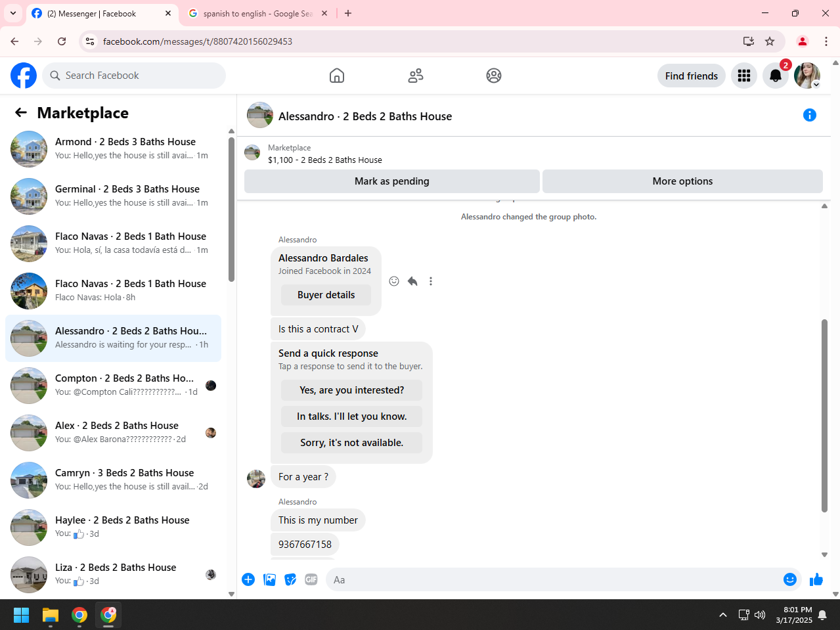Image resolution: width=840 pixels, height=630 pixels.
Task: Open Germinal 2 Beds 3 Baths conversation
Action: (x=113, y=196)
